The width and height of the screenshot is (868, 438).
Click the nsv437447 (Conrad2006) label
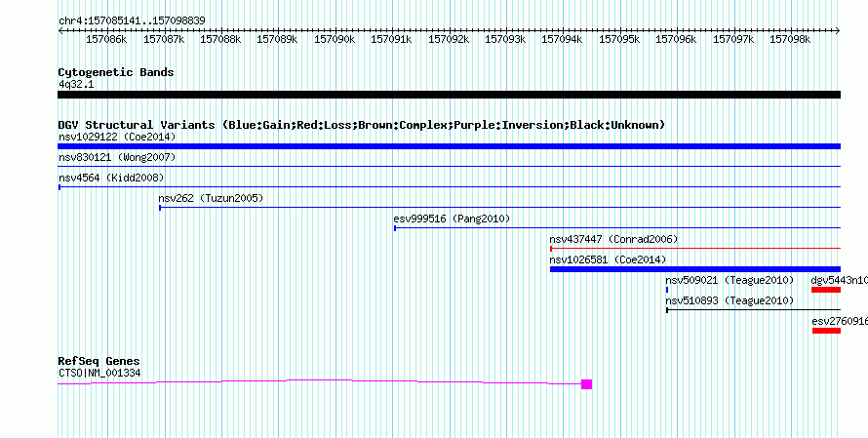point(613,239)
